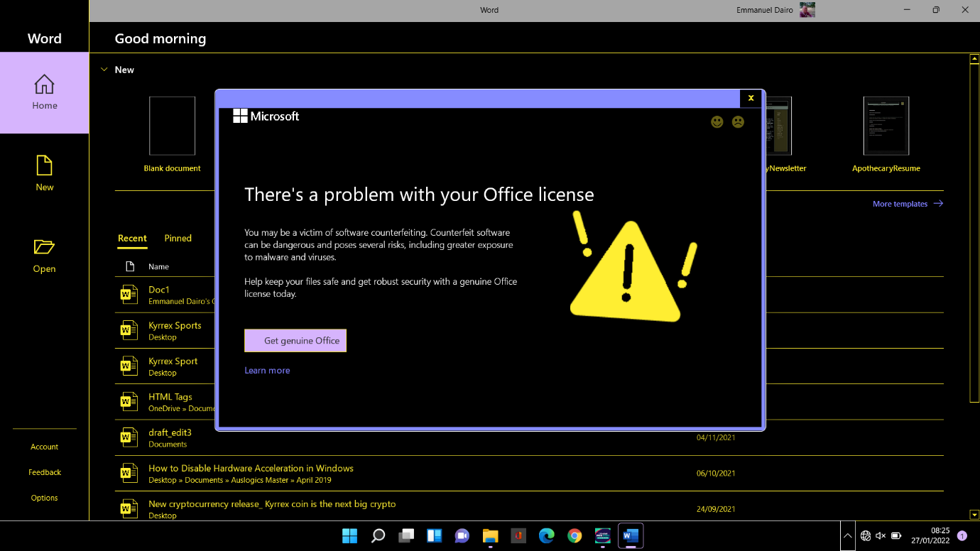Click the Word icon on the taskbar

(630, 536)
